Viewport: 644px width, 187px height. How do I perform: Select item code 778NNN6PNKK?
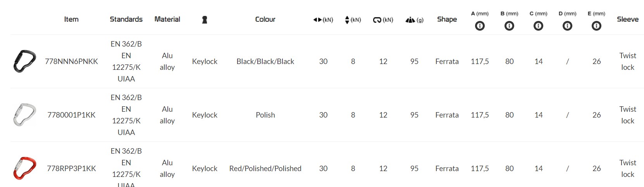tap(71, 61)
